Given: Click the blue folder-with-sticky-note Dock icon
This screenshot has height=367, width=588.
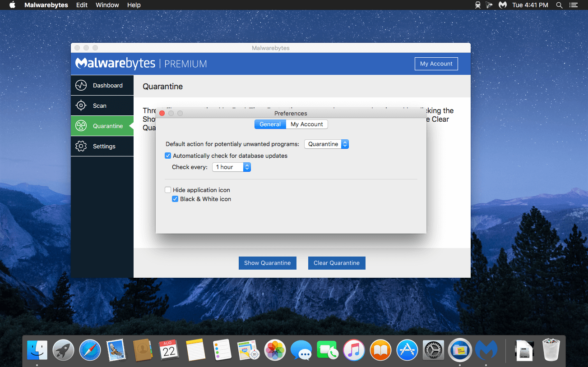Looking at the screenshot, I should coord(460,350).
